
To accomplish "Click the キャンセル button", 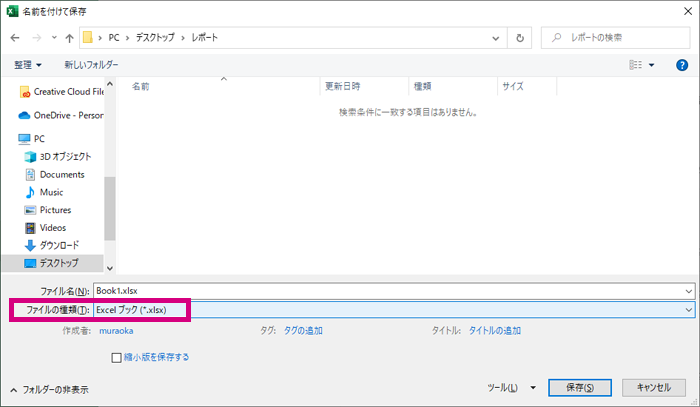I will point(654,388).
